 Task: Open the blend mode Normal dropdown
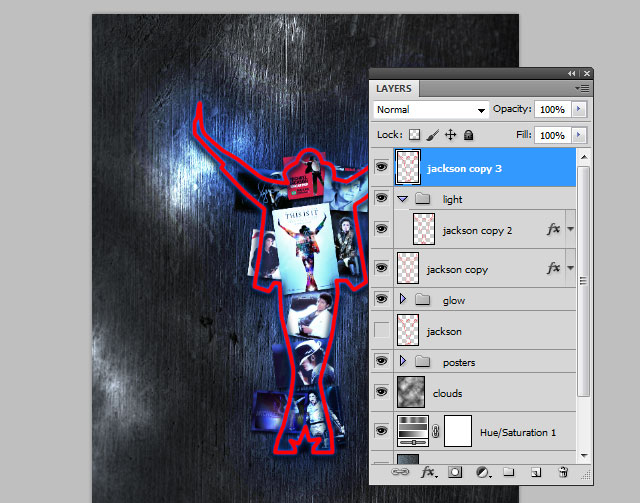coord(431,110)
